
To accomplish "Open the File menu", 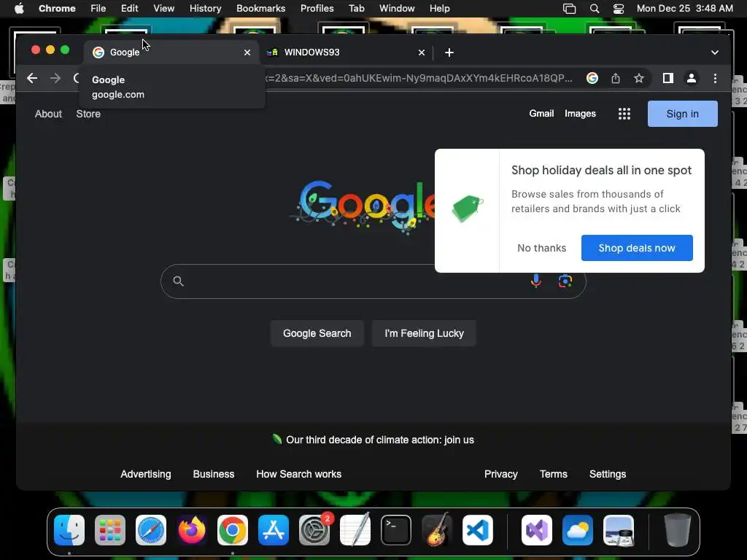I will tap(98, 9).
